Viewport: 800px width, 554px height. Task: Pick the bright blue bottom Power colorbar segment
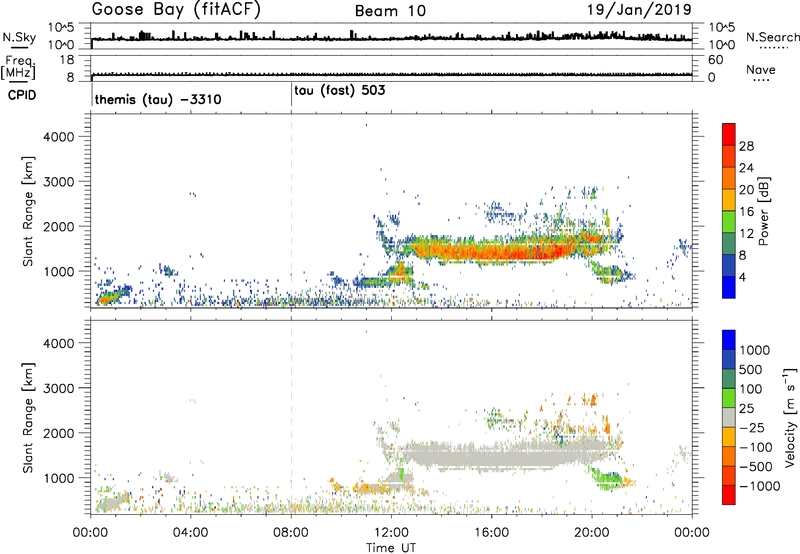click(x=729, y=287)
